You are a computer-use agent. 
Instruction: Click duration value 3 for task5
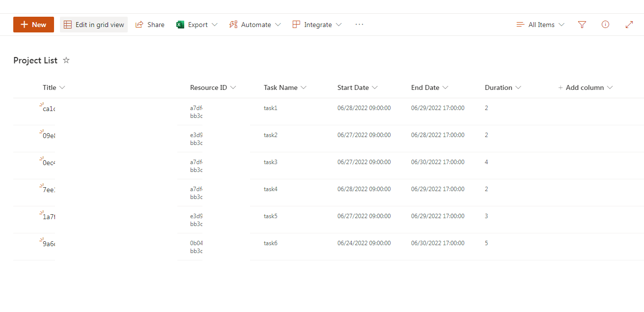tap(486, 216)
